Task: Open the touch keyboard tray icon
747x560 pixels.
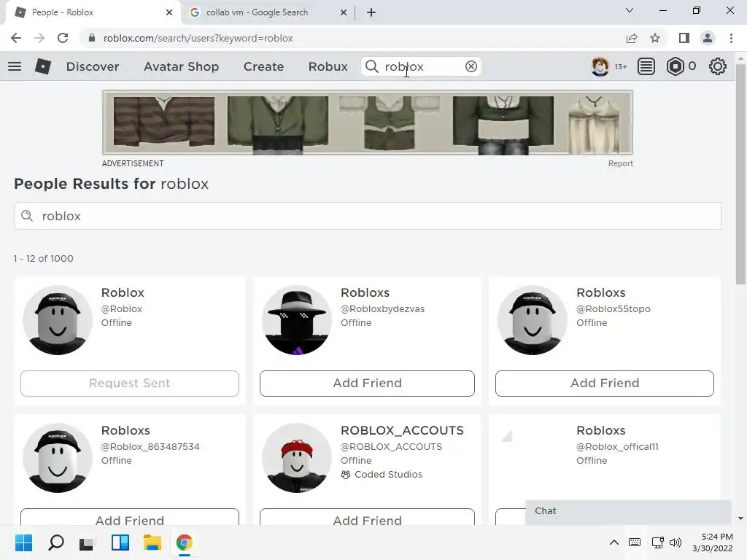Action: 635,542
